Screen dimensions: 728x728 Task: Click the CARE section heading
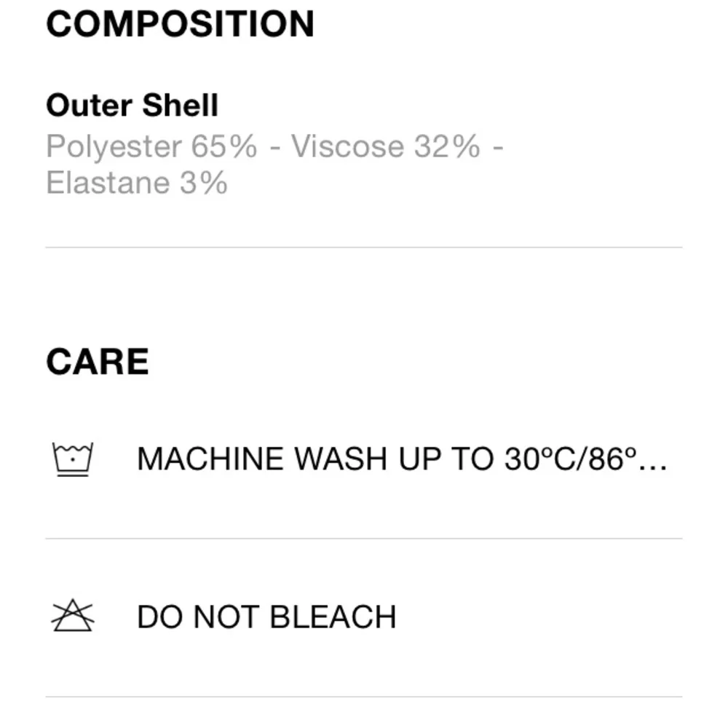97,362
